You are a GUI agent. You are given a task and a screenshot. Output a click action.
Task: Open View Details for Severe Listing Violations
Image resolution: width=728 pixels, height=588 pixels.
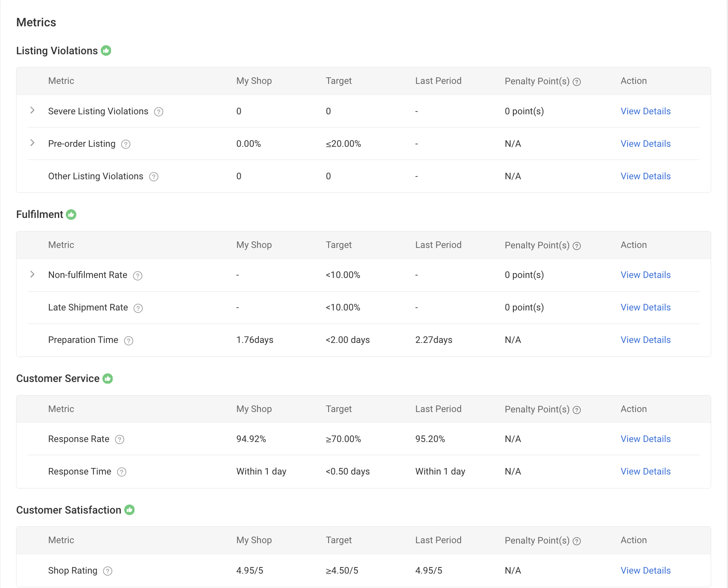645,111
